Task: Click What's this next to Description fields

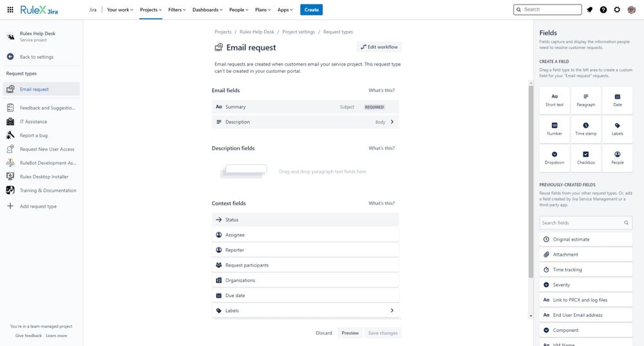Action: (x=382, y=148)
